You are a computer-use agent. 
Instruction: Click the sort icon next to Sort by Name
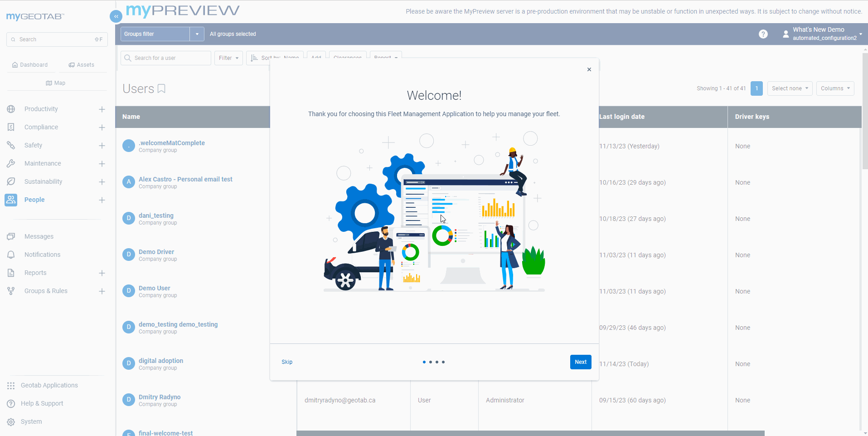(x=254, y=58)
